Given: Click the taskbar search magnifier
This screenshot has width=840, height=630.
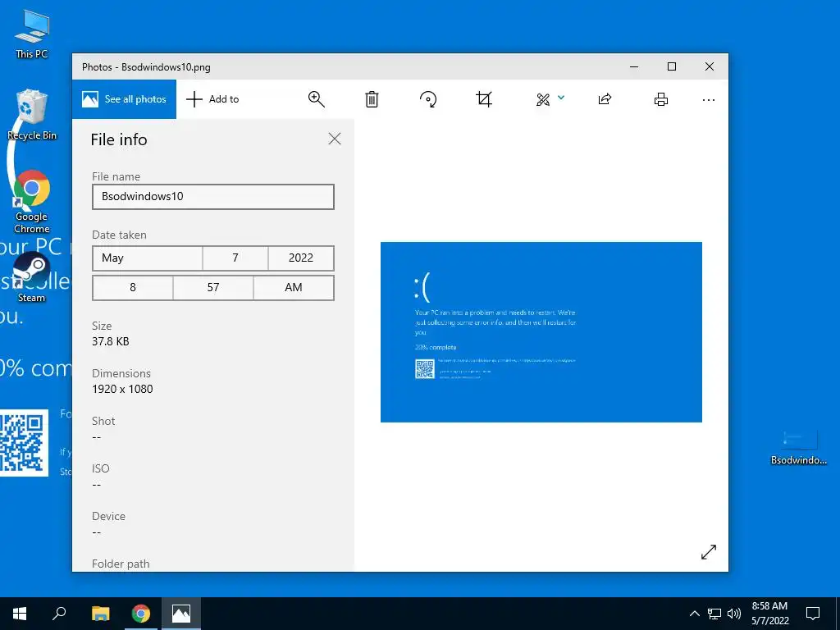Looking at the screenshot, I should [x=59, y=614].
